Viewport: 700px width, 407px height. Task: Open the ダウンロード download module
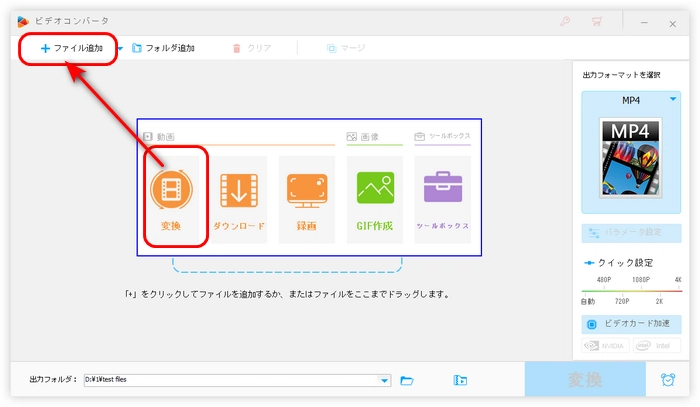point(239,190)
